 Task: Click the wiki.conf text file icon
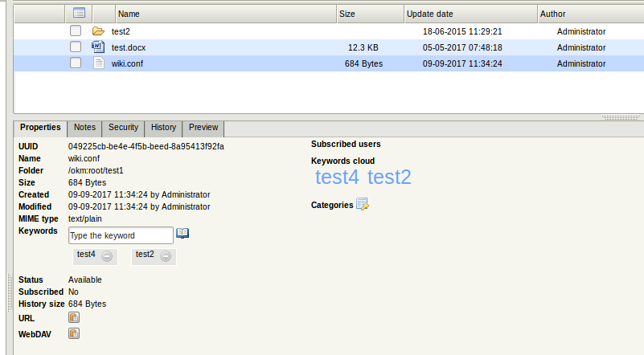click(99, 63)
